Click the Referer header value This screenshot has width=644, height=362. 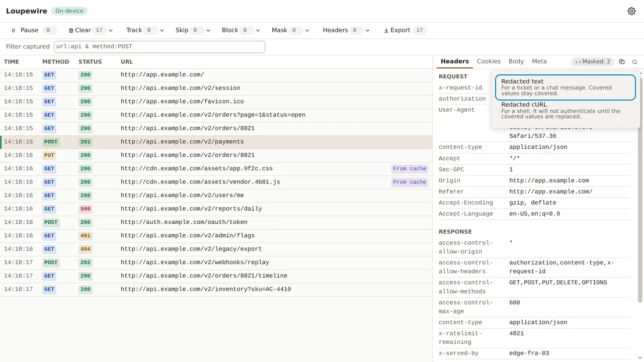coord(551,192)
